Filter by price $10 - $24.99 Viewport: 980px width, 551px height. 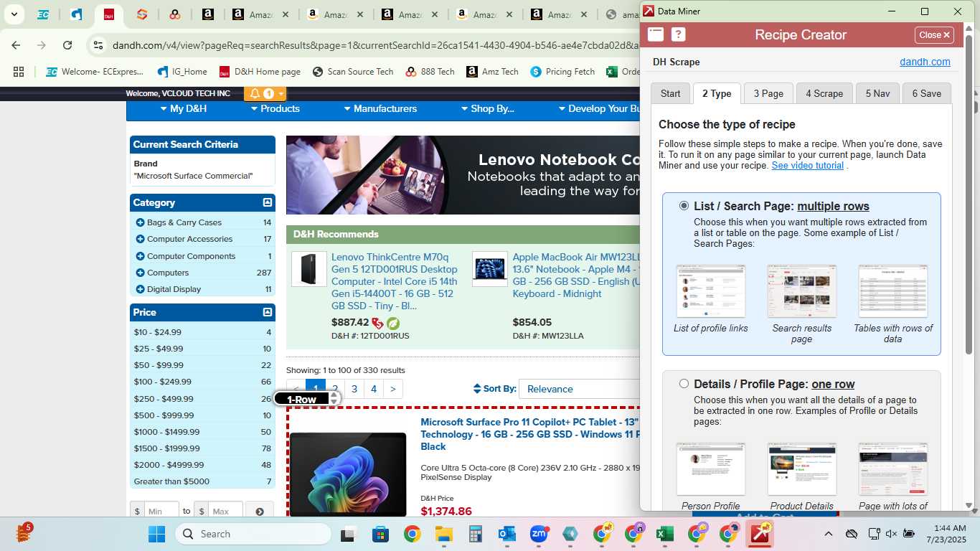(157, 332)
